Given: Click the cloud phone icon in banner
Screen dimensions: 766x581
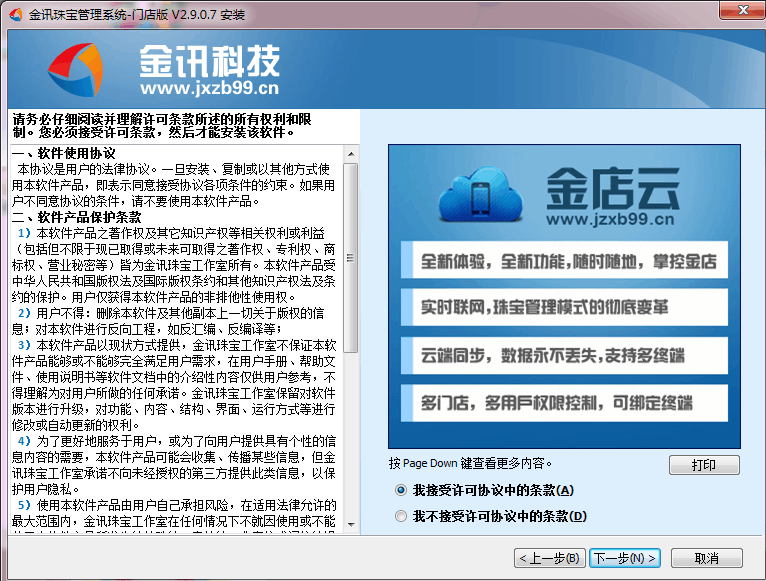Looking at the screenshot, I should tap(481, 194).
